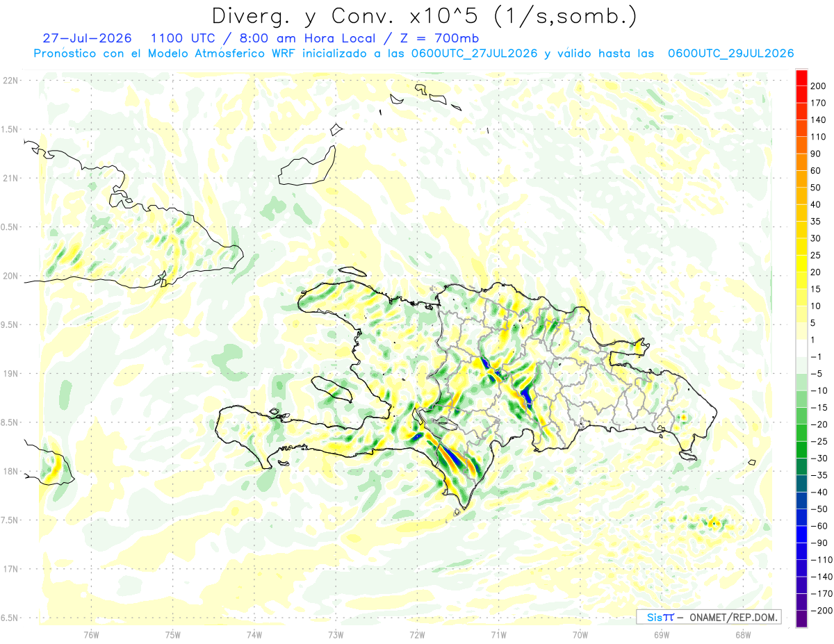834x644 pixels.
Task: Click the '-110' color scale value
Action: 821,560
